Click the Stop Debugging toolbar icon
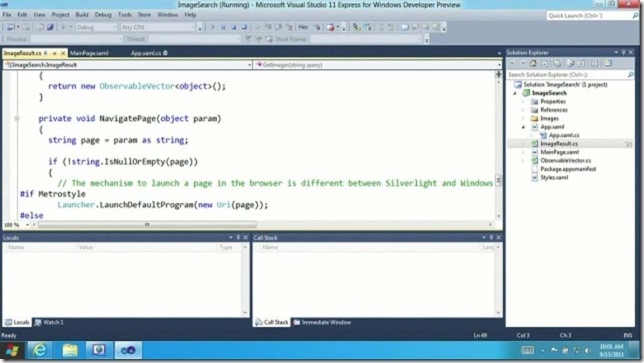 click(234, 27)
